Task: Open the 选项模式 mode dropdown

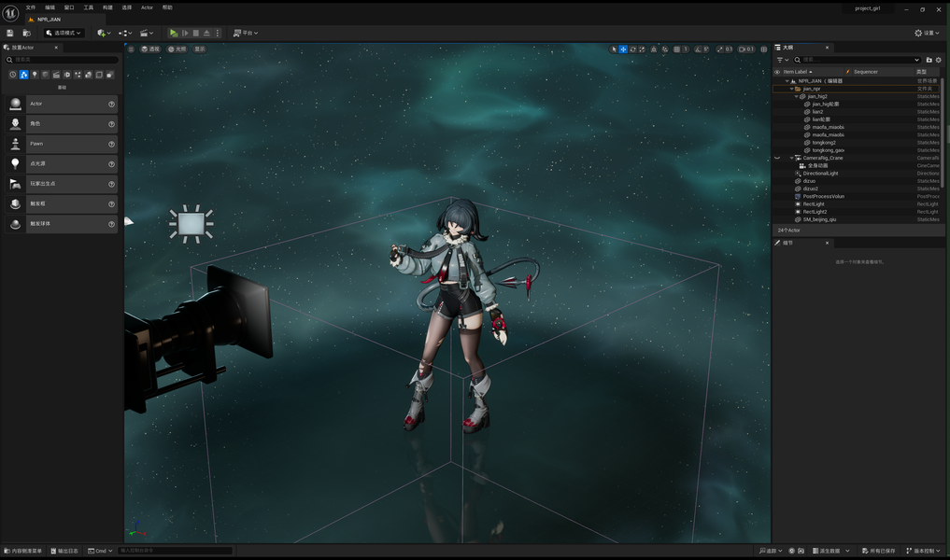Action: tap(64, 34)
